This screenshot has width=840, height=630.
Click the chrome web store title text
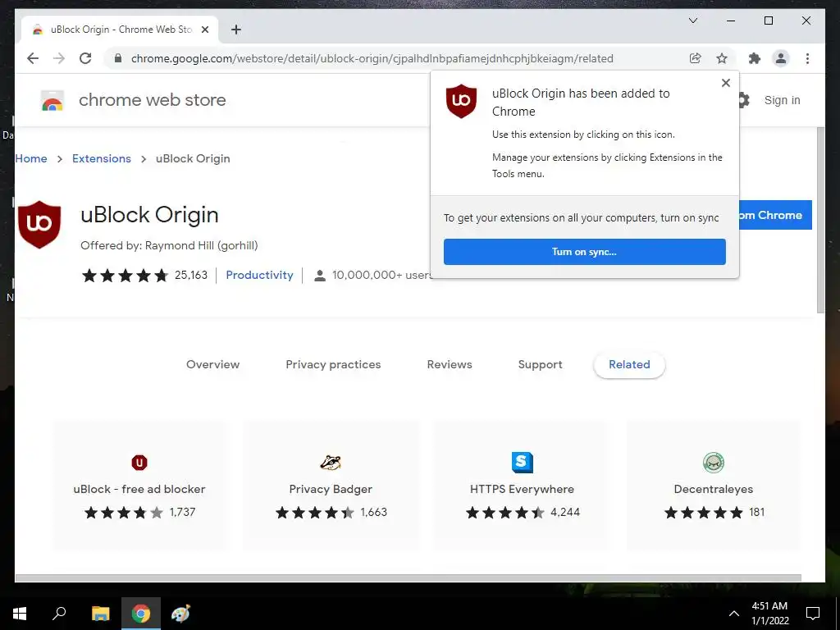(152, 100)
